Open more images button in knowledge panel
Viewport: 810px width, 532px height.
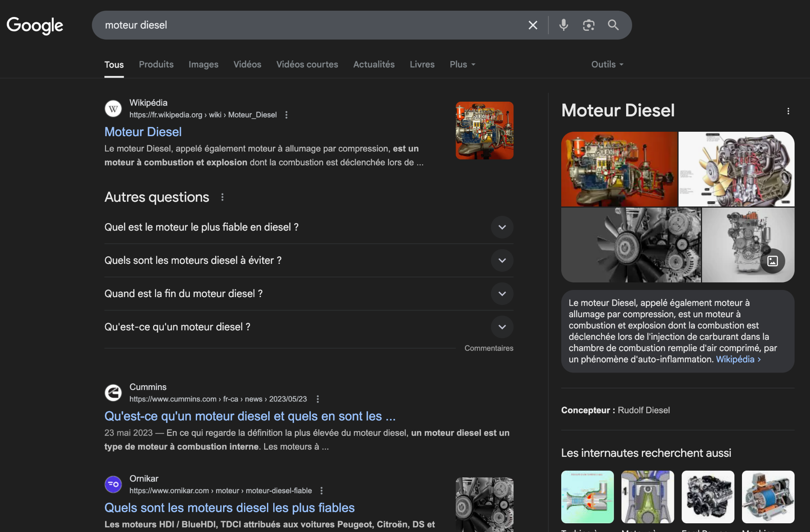click(772, 261)
